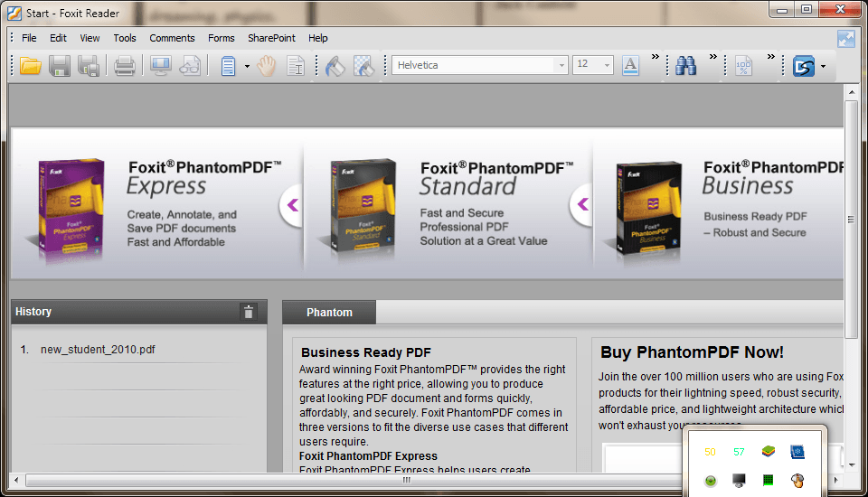This screenshot has width=868, height=497.
Task: Open the Comments menu
Action: pos(172,38)
